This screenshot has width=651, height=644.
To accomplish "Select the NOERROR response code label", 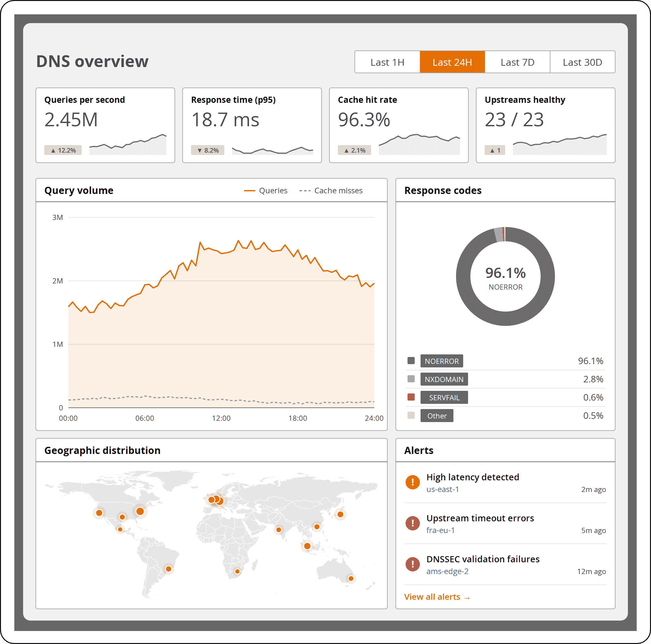I will [441, 361].
